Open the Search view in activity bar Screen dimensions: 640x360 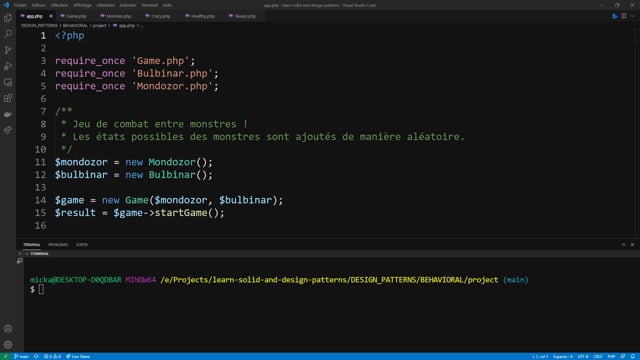[x=8, y=34]
